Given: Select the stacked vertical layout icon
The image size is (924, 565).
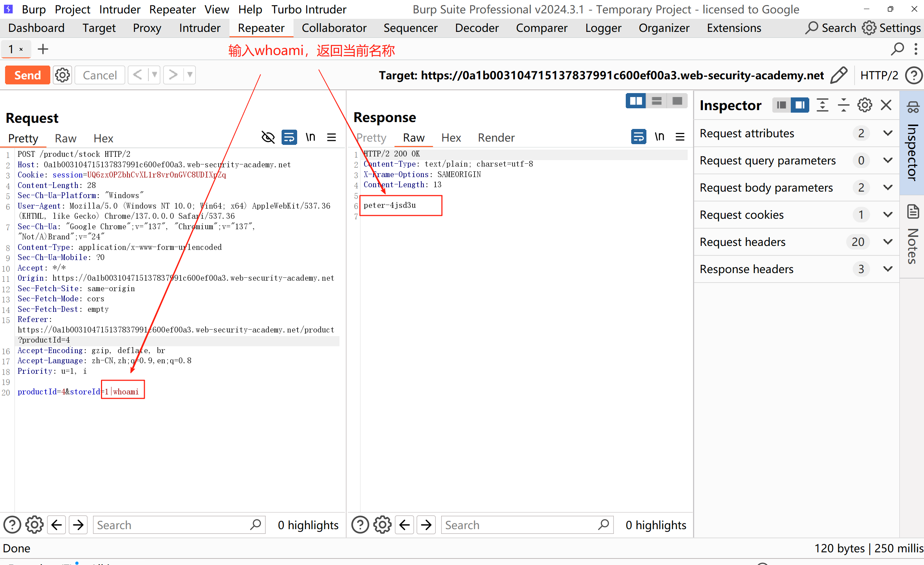Looking at the screenshot, I should click(x=657, y=101).
